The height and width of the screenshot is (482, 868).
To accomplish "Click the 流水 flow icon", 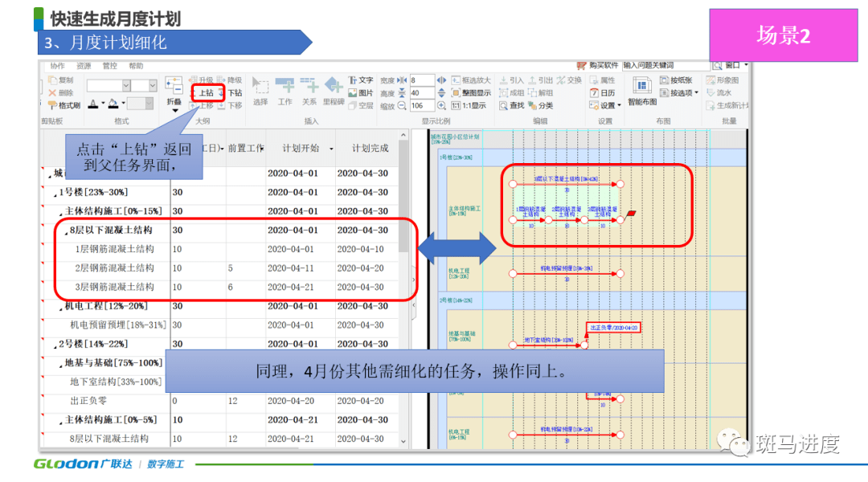I will pyautogui.click(x=710, y=92).
